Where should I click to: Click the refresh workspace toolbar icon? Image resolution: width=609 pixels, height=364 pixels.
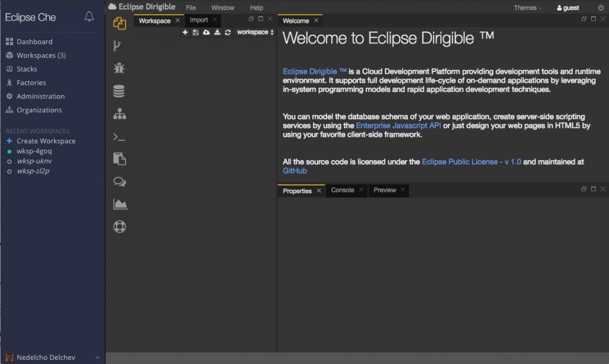click(x=228, y=33)
